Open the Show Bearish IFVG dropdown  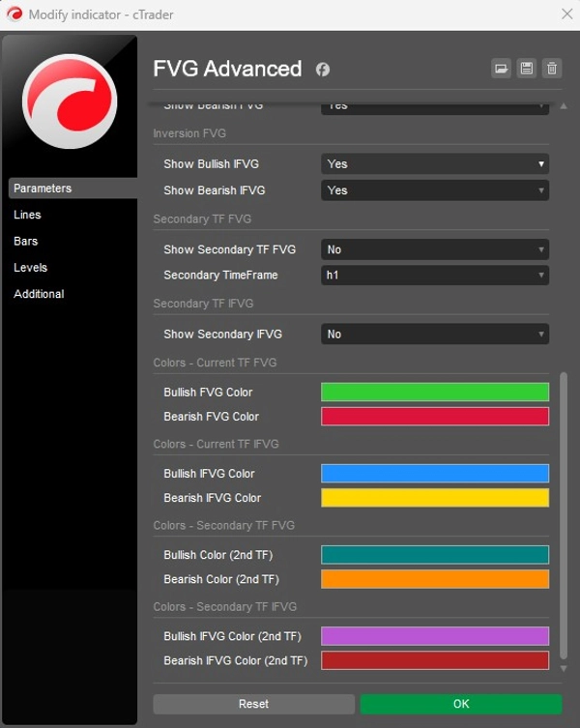coord(435,190)
